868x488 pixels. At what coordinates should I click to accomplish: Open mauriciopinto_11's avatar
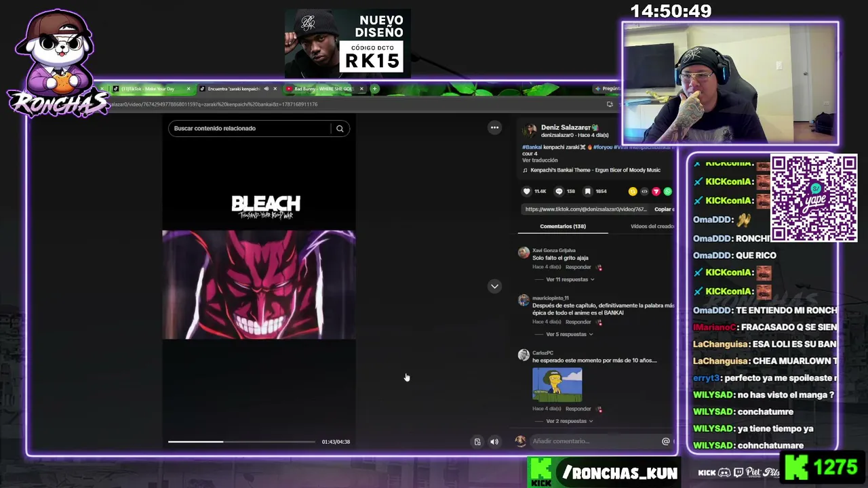coord(524,300)
